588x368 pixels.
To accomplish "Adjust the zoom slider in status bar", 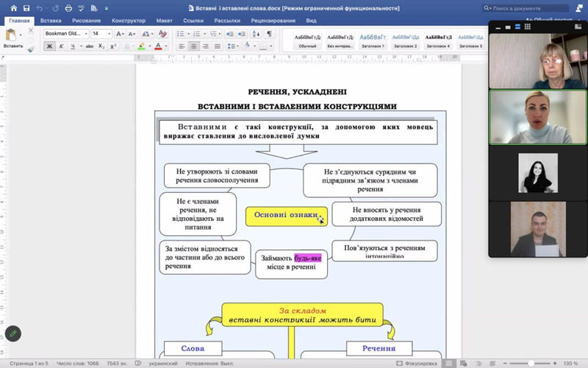I will tap(529, 363).
